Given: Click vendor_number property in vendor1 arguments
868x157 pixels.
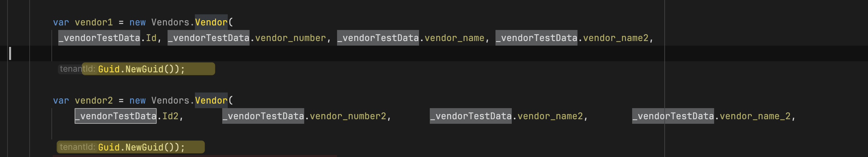Looking at the screenshot, I should [290, 38].
